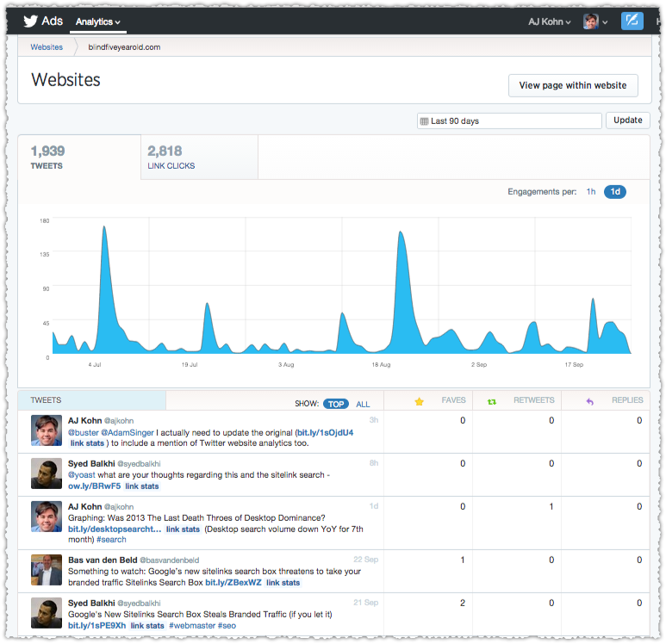Open bit.ly/desktopsearcht... link
Image resolution: width=666 pixels, height=644 pixels.
(x=115, y=529)
